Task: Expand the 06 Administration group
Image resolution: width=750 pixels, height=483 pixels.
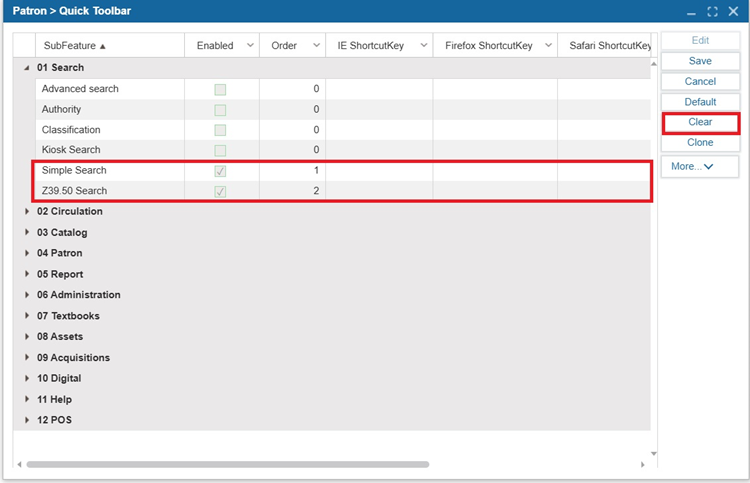Action: tap(27, 295)
